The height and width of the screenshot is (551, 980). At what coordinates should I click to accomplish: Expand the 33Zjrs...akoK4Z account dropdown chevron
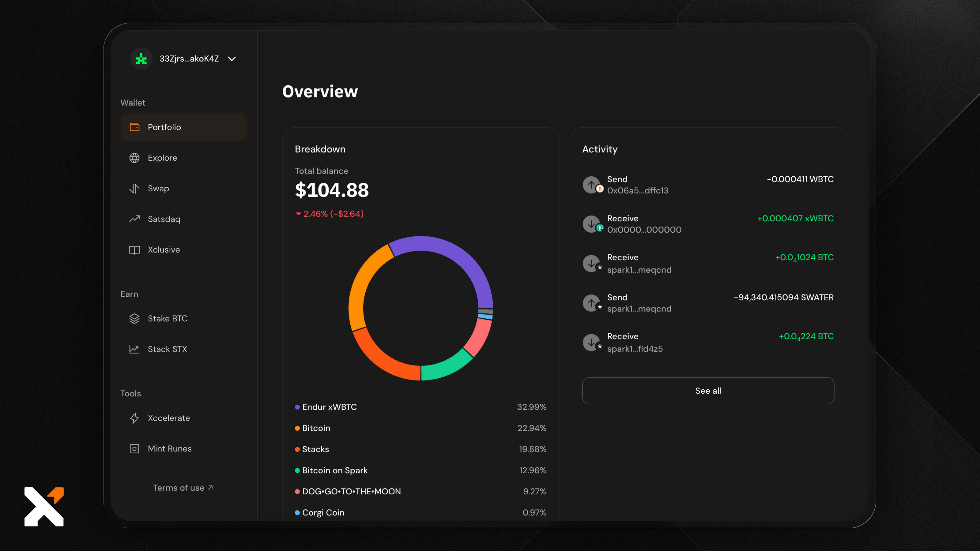(232, 59)
